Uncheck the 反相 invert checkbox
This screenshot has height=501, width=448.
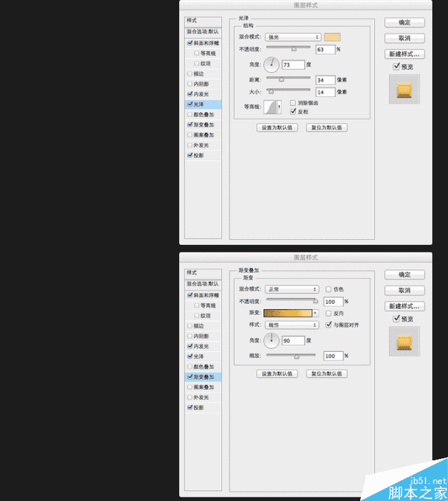click(293, 111)
